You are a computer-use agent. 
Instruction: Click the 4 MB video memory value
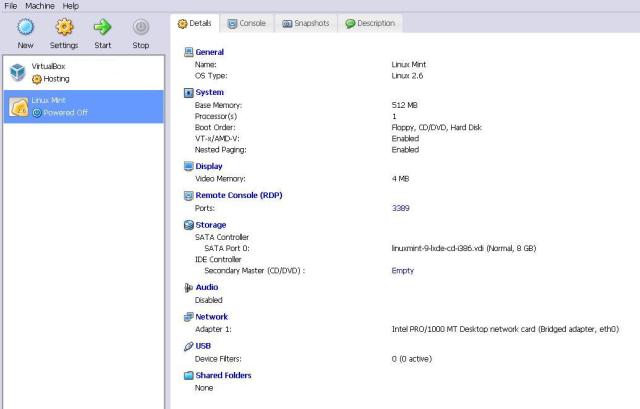pos(400,179)
